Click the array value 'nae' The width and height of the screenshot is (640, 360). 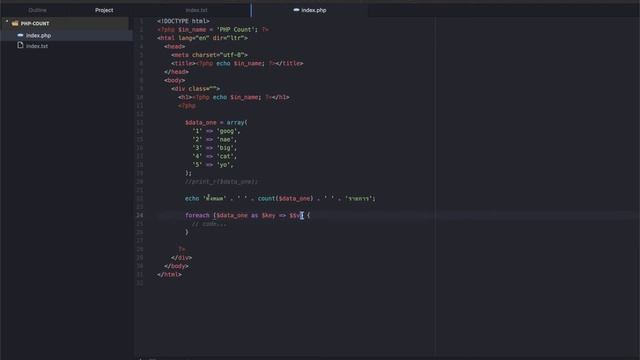225,140
